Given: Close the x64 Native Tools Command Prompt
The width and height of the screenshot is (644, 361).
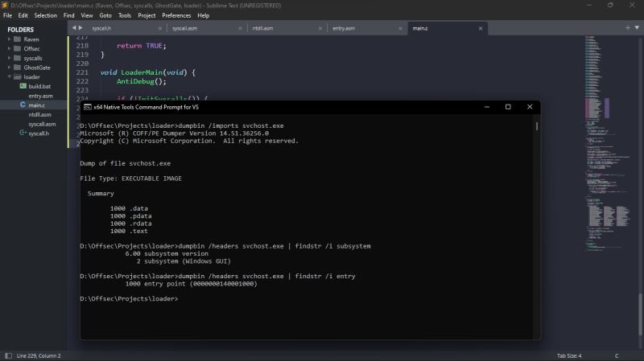Looking at the screenshot, I should [x=530, y=107].
